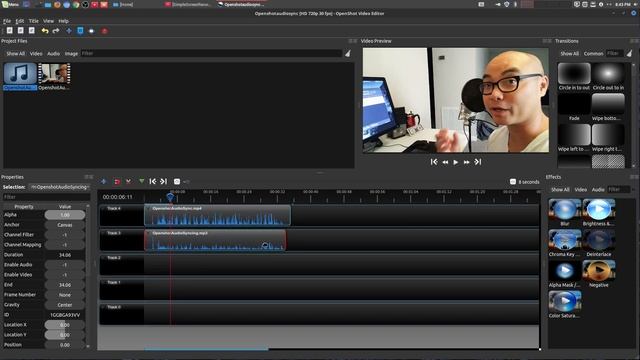The image size is (640, 360).
Task: Select the video file thumbnail in Project Files
Action: pos(54,76)
